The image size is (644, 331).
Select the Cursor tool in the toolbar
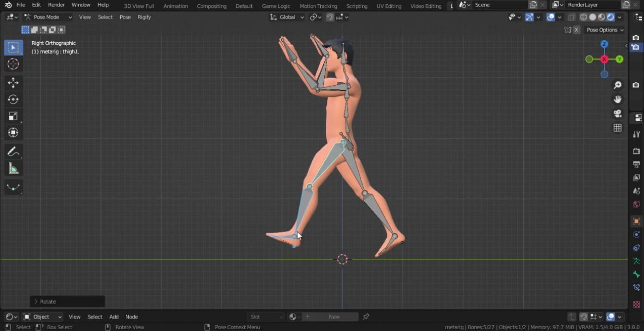click(x=13, y=64)
